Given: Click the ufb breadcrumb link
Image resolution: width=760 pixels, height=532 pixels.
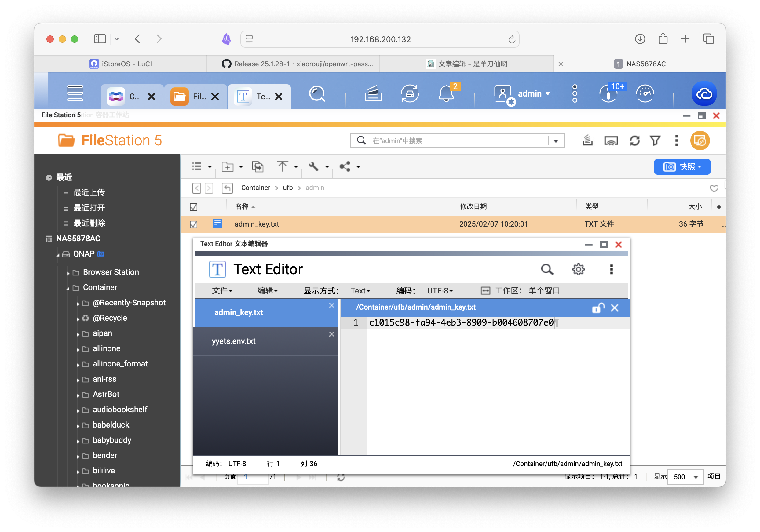Looking at the screenshot, I should tap(288, 188).
